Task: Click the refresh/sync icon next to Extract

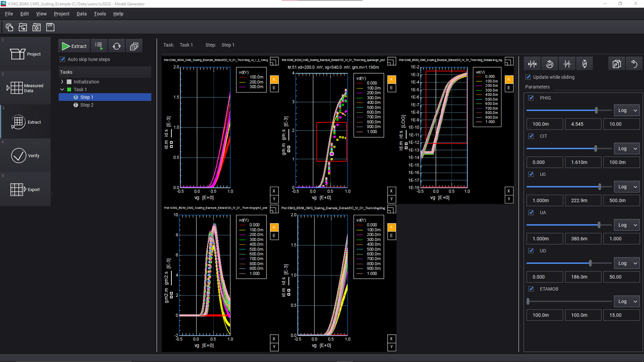Action: pos(116,46)
